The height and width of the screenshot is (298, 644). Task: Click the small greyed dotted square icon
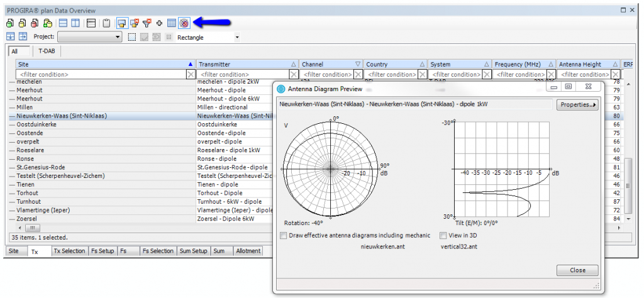[169, 37]
